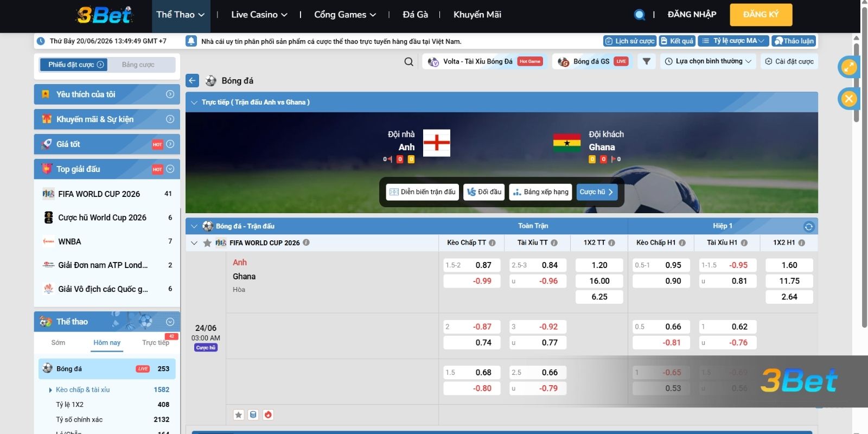Viewport: 868px width, 434px height.
Task: Click the ĐĂNG KÝ button
Action: pos(761,15)
